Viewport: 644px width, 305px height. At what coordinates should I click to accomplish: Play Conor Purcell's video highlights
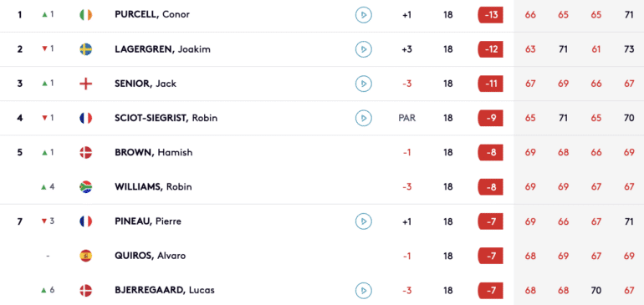(x=364, y=15)
